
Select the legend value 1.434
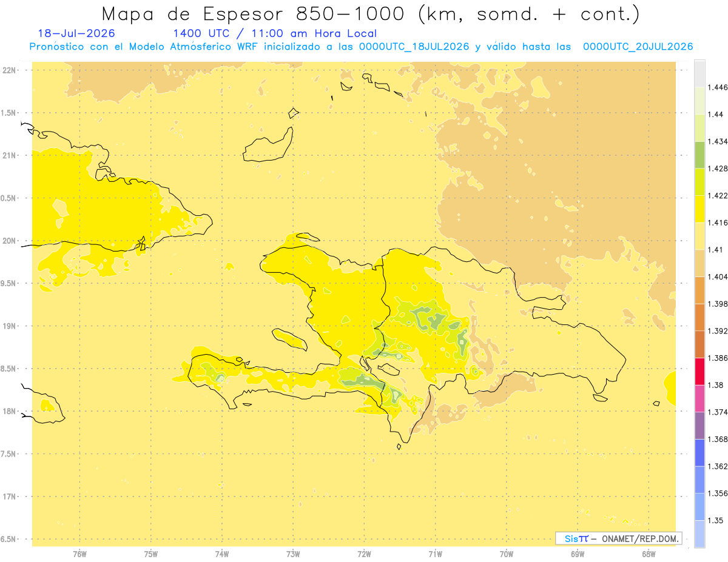(x=718, y=141)
